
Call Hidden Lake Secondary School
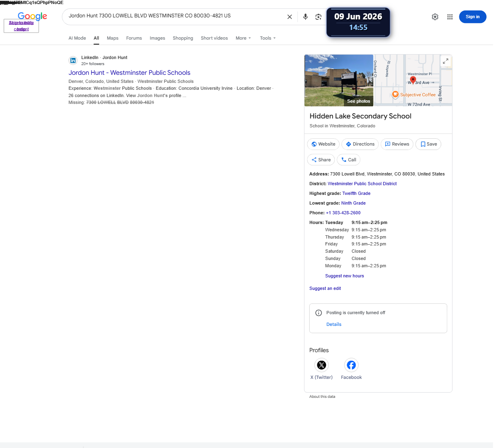click(x=348, y=160)
